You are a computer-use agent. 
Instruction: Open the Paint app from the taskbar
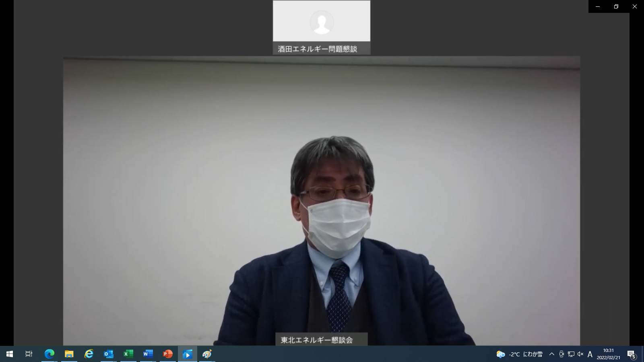207,354
